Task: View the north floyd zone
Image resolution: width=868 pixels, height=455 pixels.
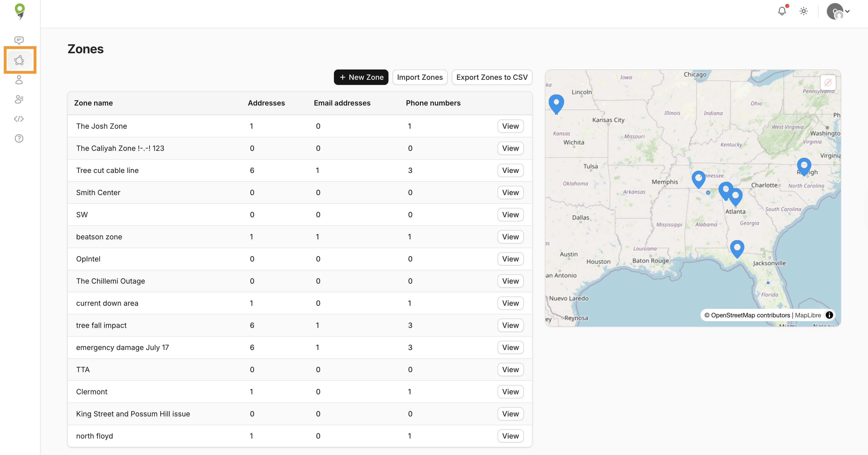Action: (510, 436)
